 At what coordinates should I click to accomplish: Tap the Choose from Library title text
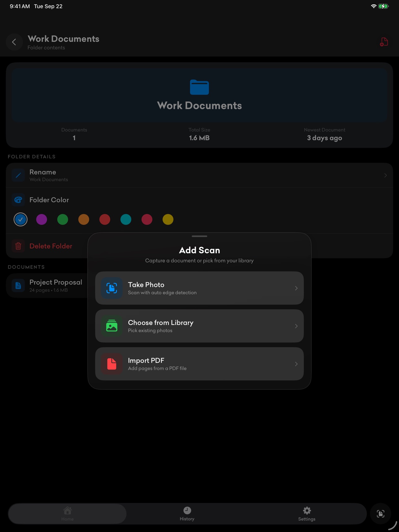161,323
